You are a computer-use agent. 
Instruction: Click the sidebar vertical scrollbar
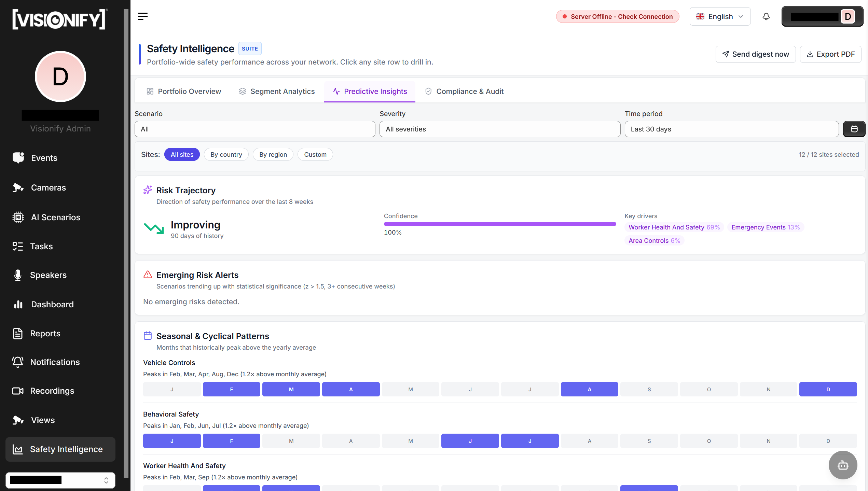pos(126,243)
